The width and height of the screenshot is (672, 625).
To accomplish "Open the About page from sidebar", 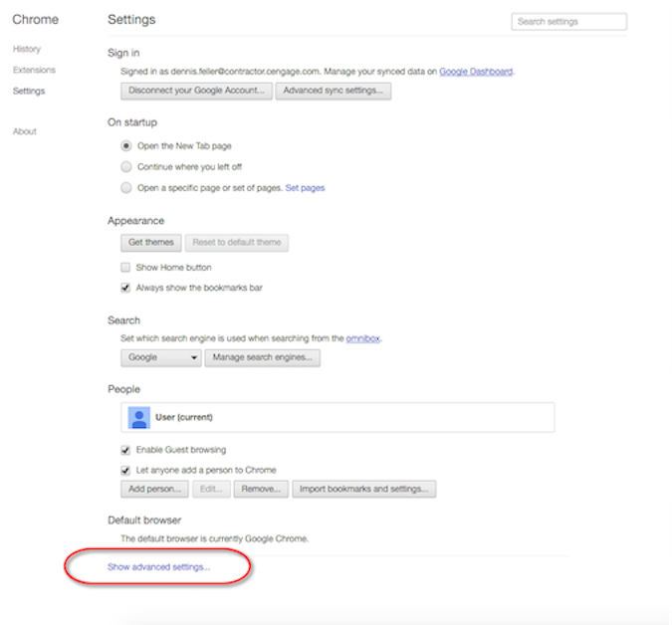I will click(25, 131).
